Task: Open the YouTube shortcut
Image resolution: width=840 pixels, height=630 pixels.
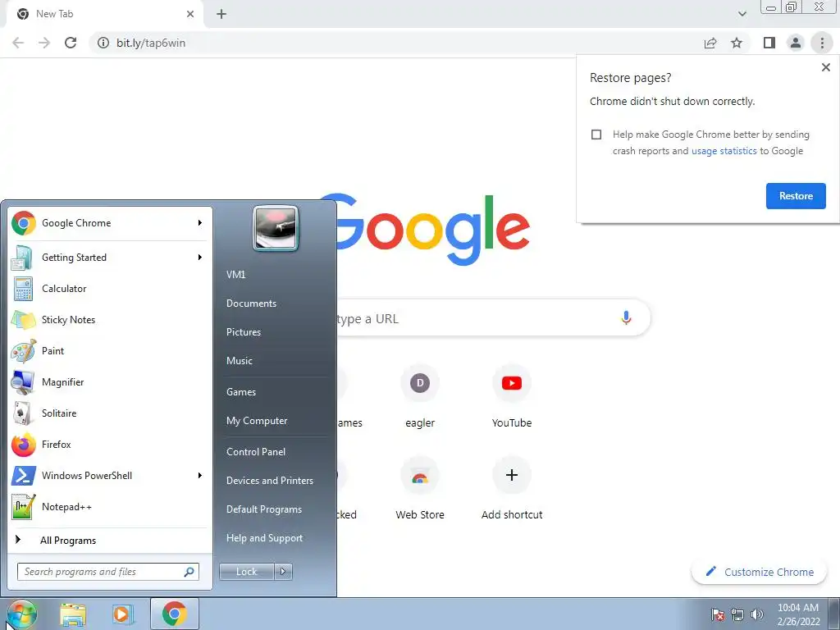Action: [x=512, y=396]
